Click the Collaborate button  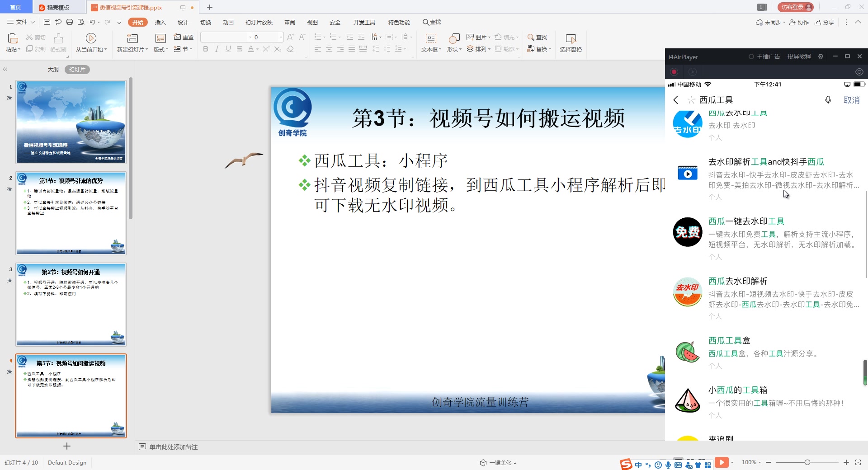pyautogui.click(x=799, y=22)
